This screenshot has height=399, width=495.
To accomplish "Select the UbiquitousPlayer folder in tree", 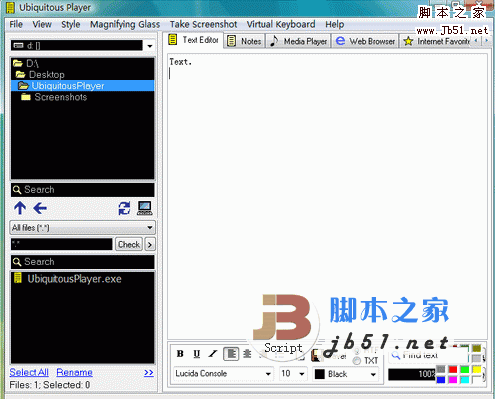I will (83, 86).
